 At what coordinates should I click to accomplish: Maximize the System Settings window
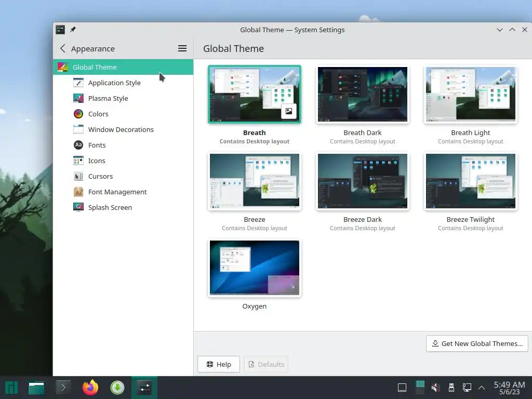tap(512, 30)
